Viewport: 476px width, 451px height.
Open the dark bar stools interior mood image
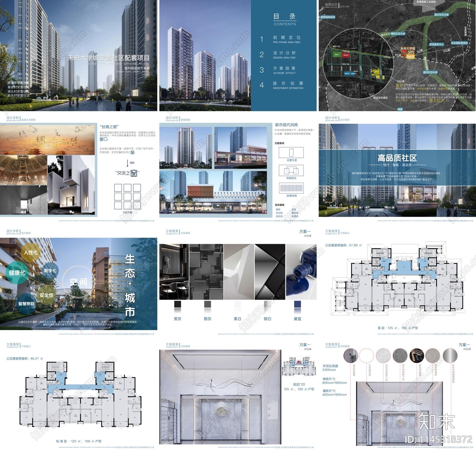click(174, 272)
